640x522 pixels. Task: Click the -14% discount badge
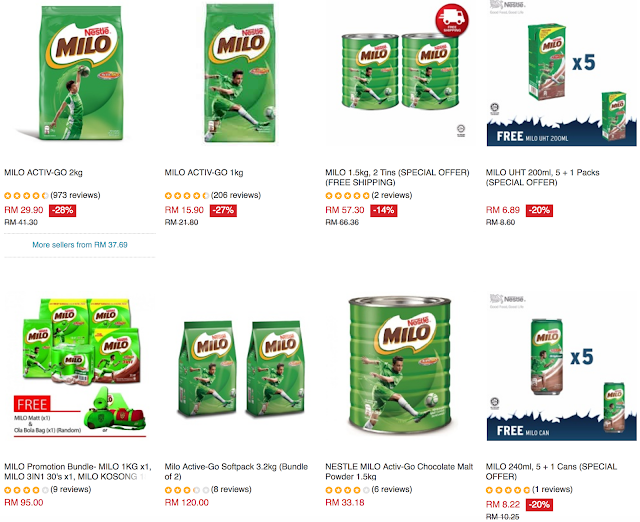(x=384, y=211)
